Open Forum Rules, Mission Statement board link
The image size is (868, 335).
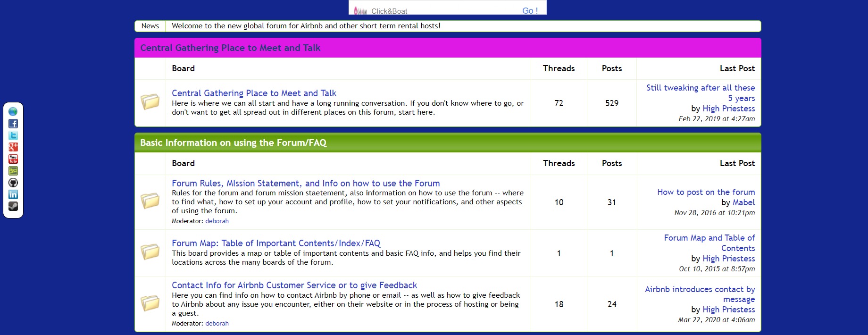coord(306,183)
